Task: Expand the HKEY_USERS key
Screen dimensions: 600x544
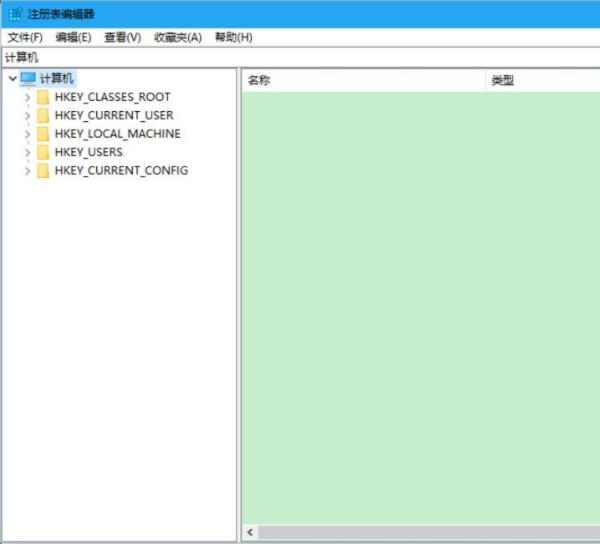Action: tap(27, 152)
